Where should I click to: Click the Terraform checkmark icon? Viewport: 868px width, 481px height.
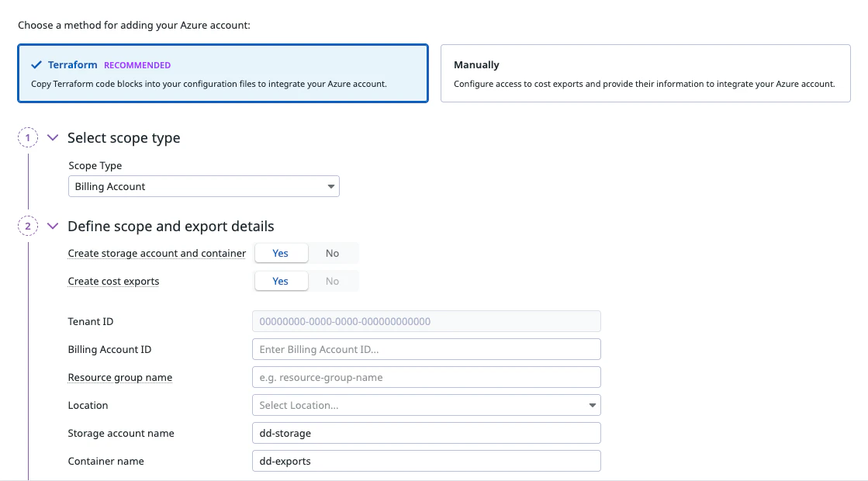tap(36, 65)
